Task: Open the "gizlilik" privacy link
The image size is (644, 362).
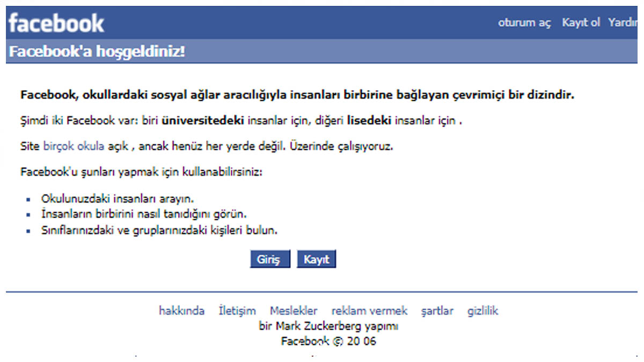Action: click(x=482, y=311)
